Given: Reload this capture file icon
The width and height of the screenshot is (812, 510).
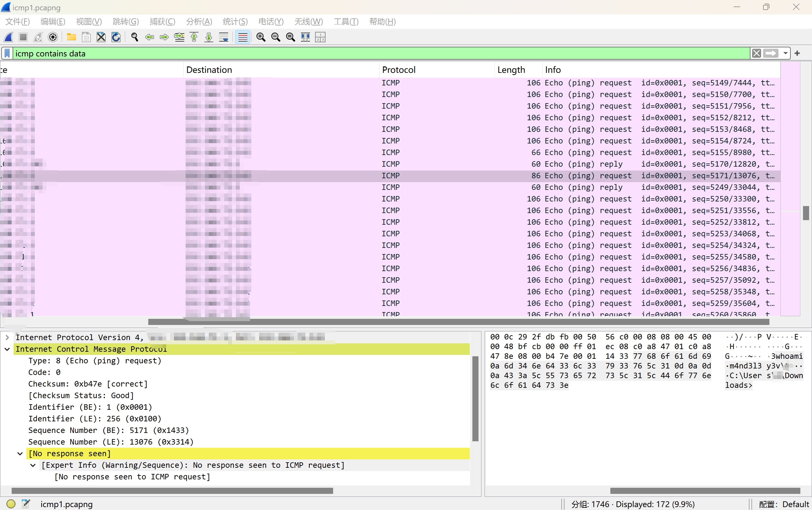Looking at the screenshot, I should click(116, 37).
